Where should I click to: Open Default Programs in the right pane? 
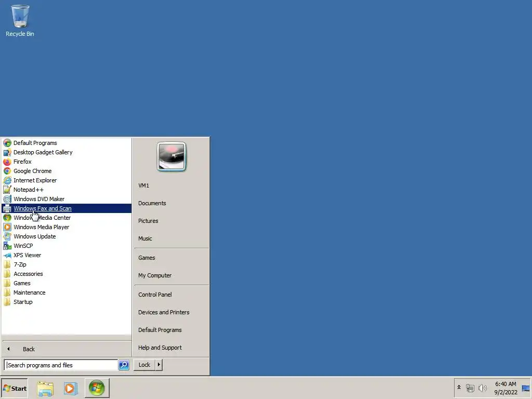click(x=160, y=330)
